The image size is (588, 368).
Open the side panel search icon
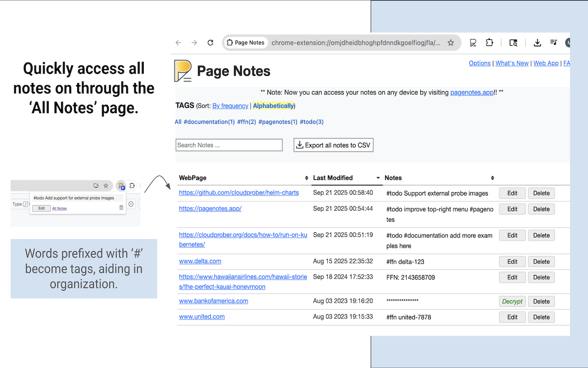(513, 42)
